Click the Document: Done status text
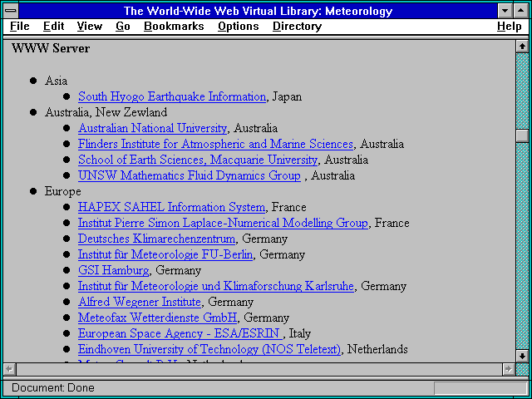This screenshot has width=532, height=399. pos(53,388)
